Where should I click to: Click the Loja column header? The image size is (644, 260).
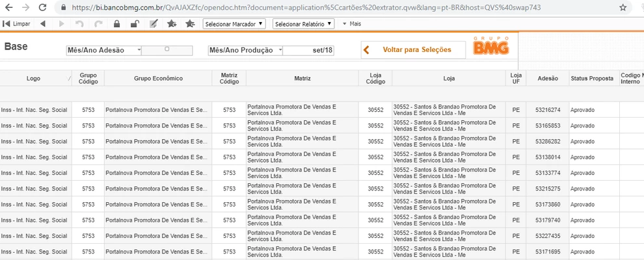pyautogui.click(x=449, y=79)
